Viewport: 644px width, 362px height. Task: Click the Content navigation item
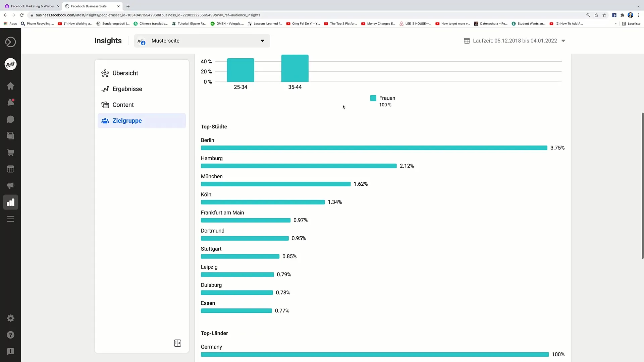click(x=123, y=105)
